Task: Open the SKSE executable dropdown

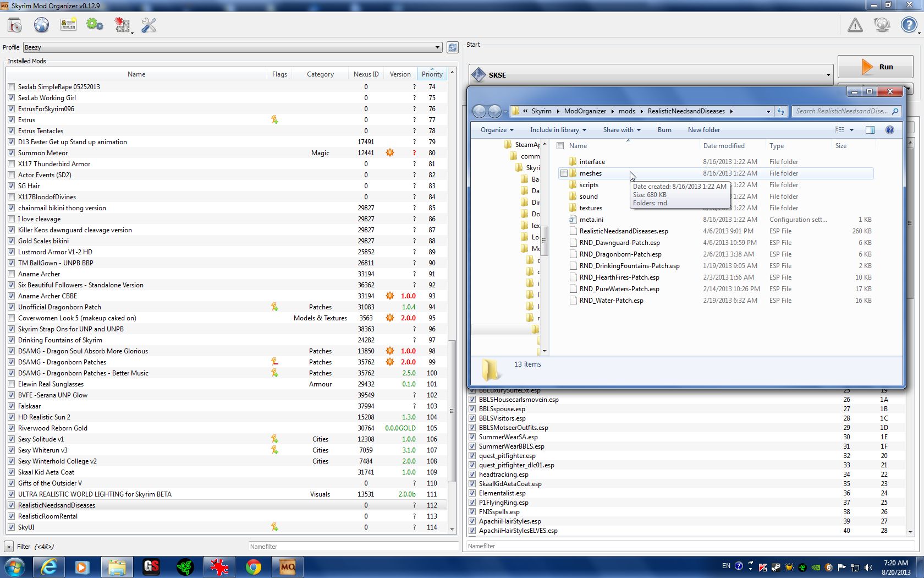Action: click(x=828, y=75)
